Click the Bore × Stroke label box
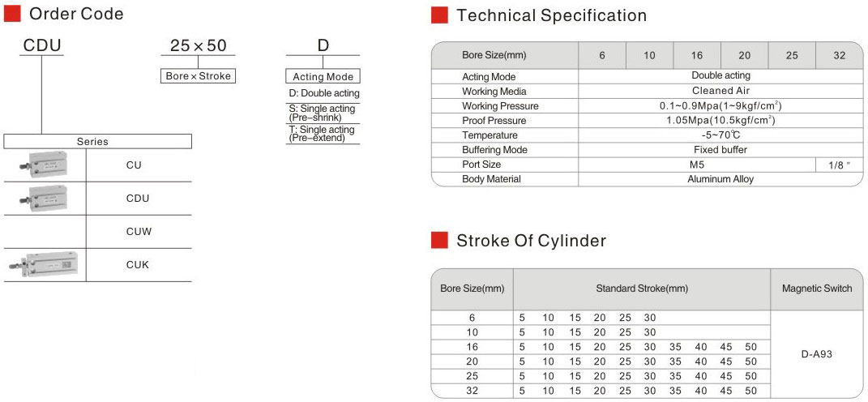 198,76
